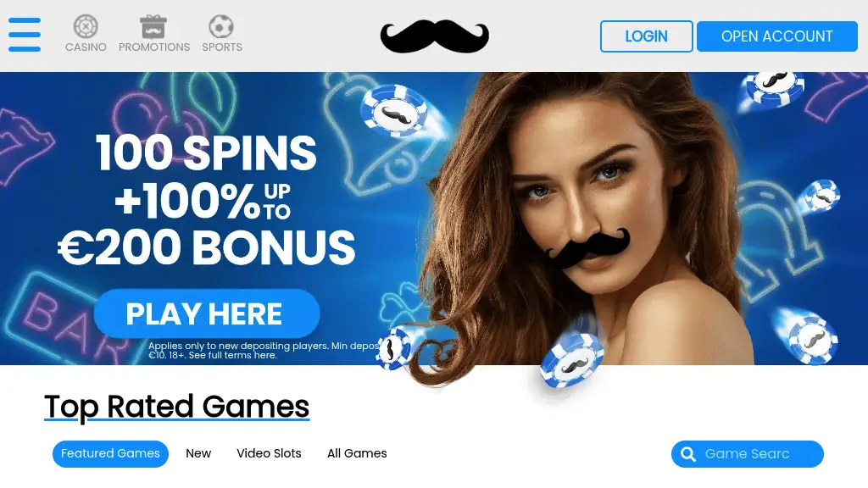Click the mustache logo in header
The height and width of the screenshot is (488, 868).
[x=435, y=36]
